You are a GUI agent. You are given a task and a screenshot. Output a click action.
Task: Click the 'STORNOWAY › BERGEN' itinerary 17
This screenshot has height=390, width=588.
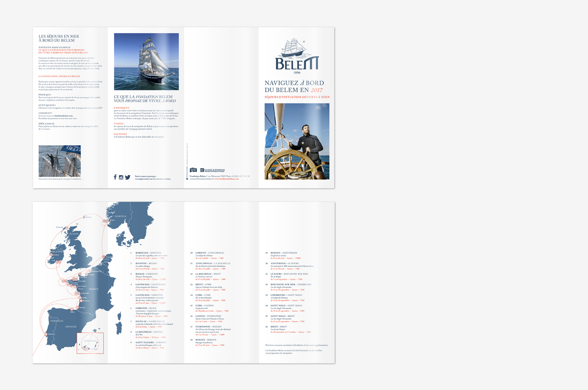[x=209, y=327]
